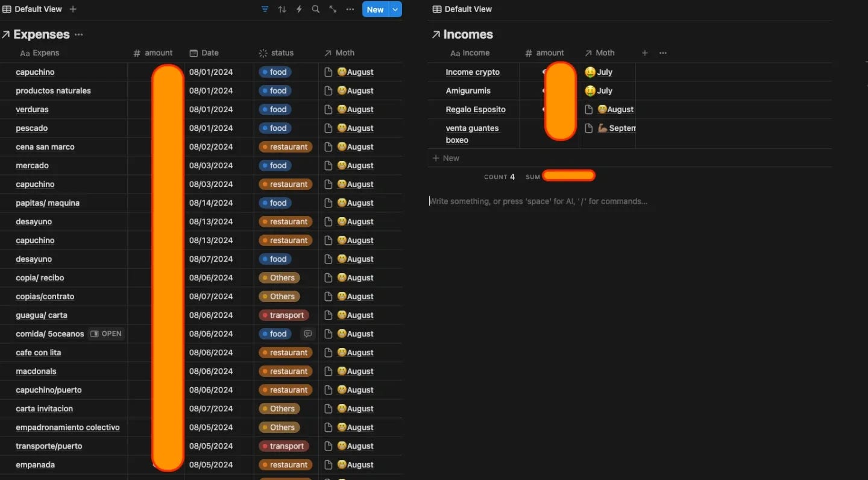
Task: Select the Incomes Default View tab
Action: [462, 9]
